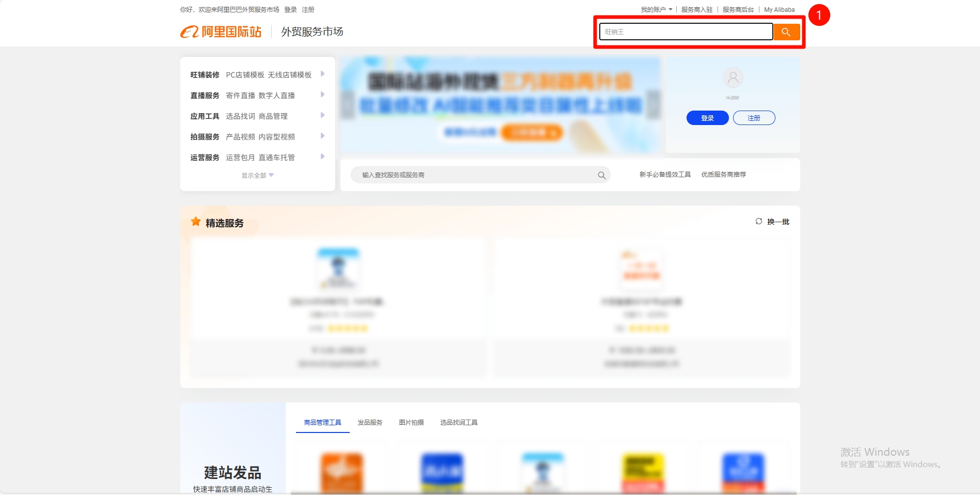Click the refresh icon beside 换一批

pos(758,222)
